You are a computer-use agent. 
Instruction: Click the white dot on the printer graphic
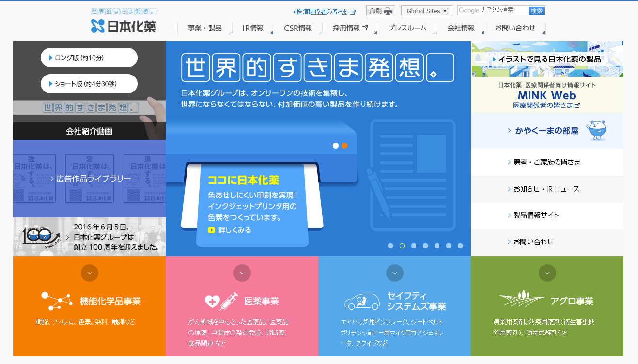336,146
